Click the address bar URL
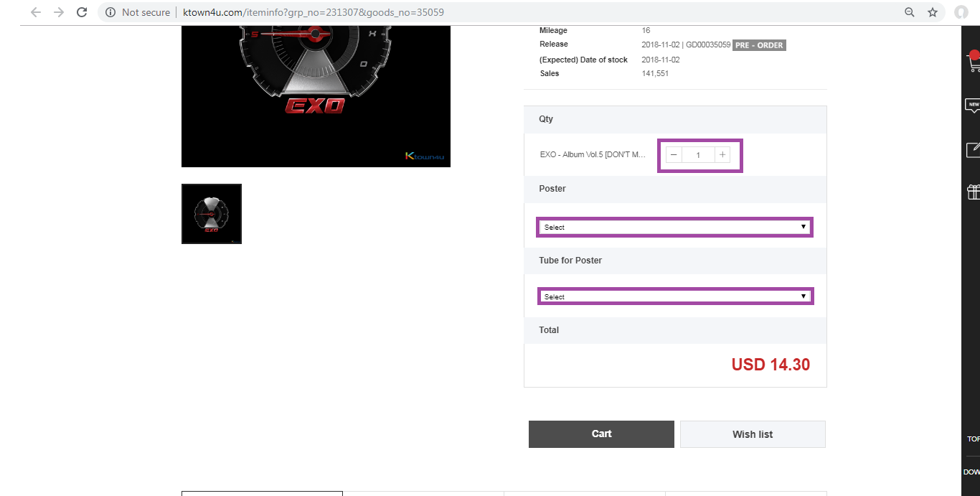 pyautogui.click(x=314, y=12)
